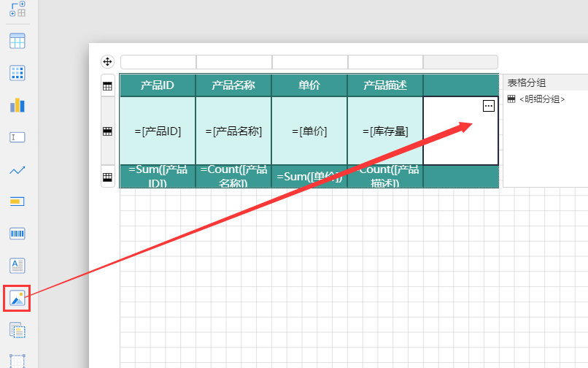
Task: Click the 表格分组 panel header
Action: click(545, 83)
